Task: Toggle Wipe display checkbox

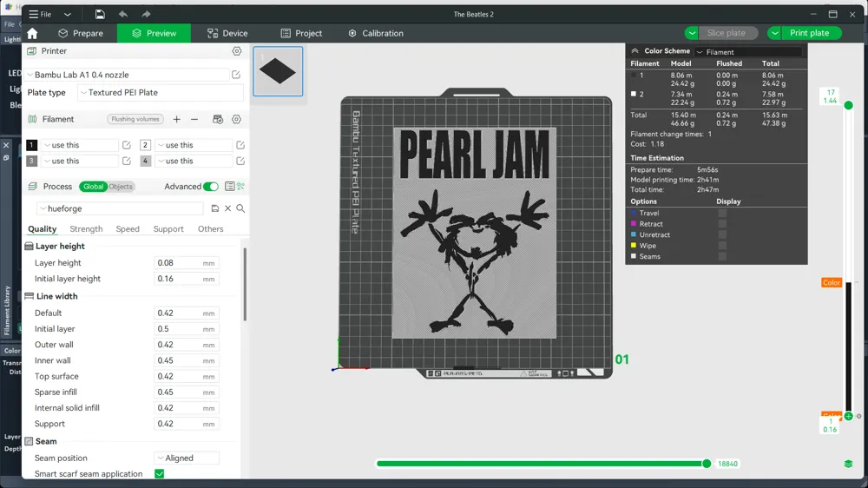Action: [722, 246]
